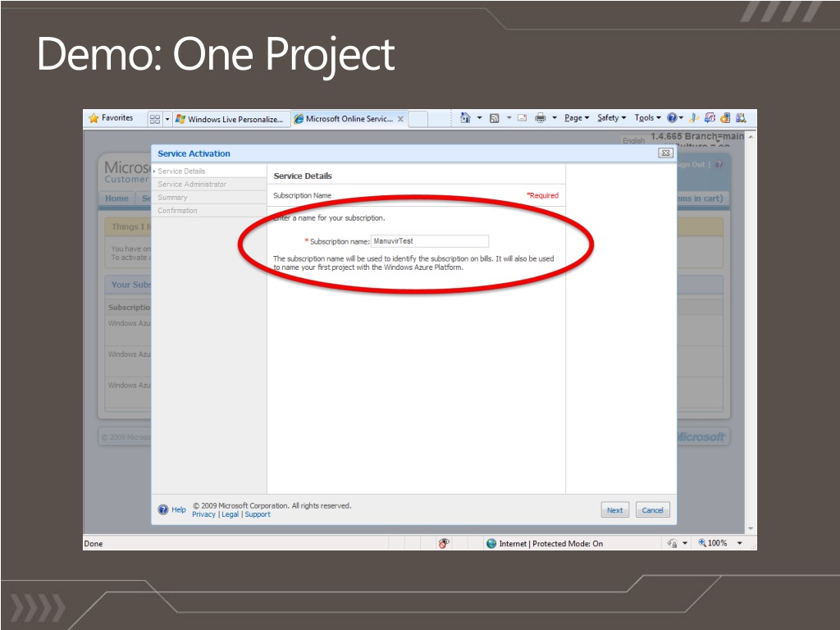840x630 pixels.
Task: Click the purple messenger toolbar icon
Action: click(710, 118)
